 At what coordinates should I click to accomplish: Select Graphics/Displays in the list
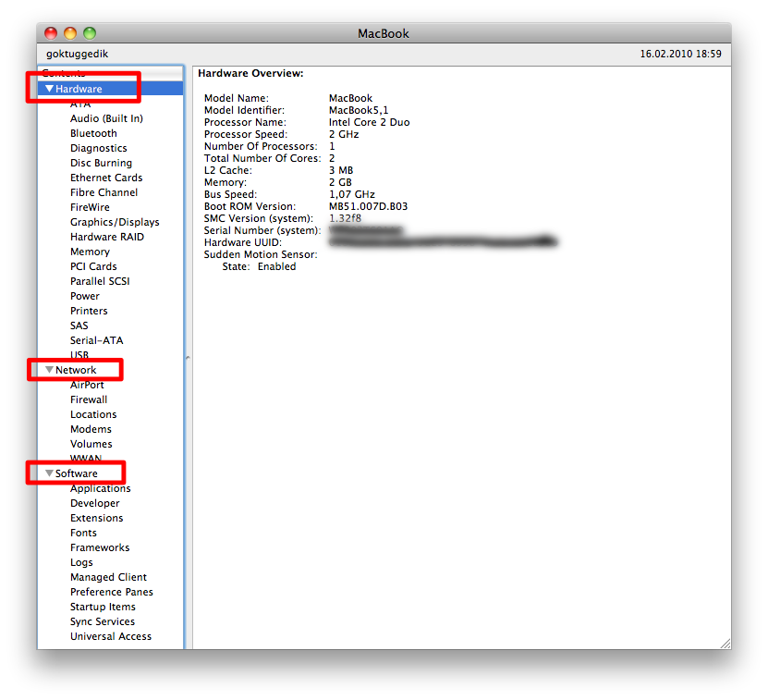tap(115, 222)
